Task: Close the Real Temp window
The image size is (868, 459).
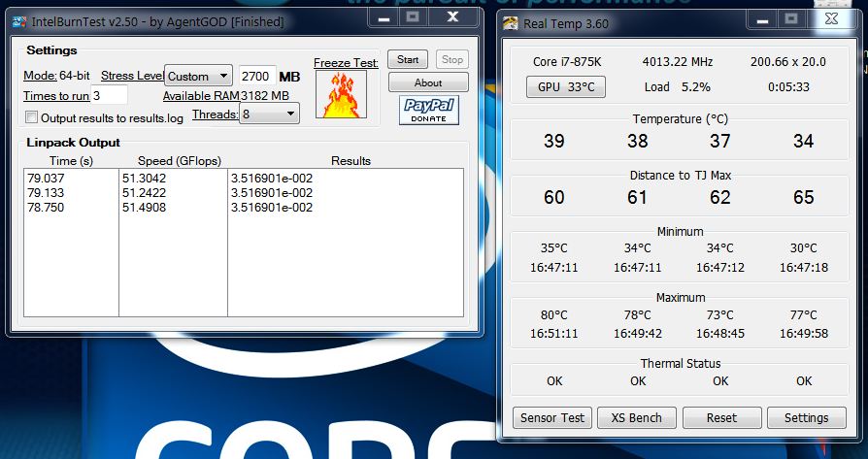Action: [x=831, y=19]
